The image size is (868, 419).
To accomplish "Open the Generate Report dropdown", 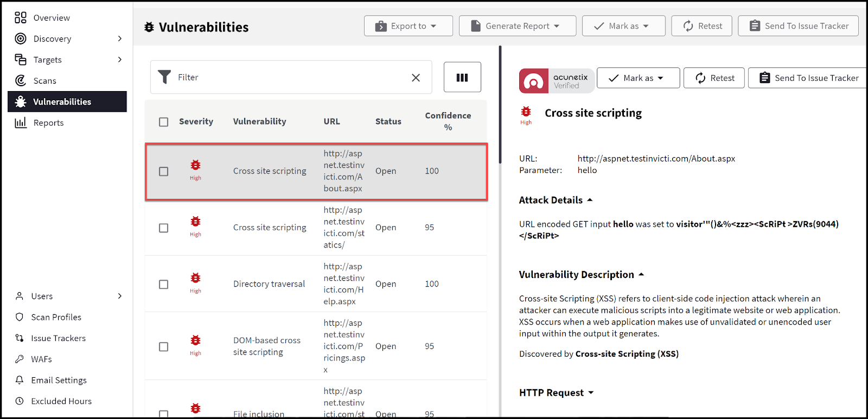I will [518, 26].
